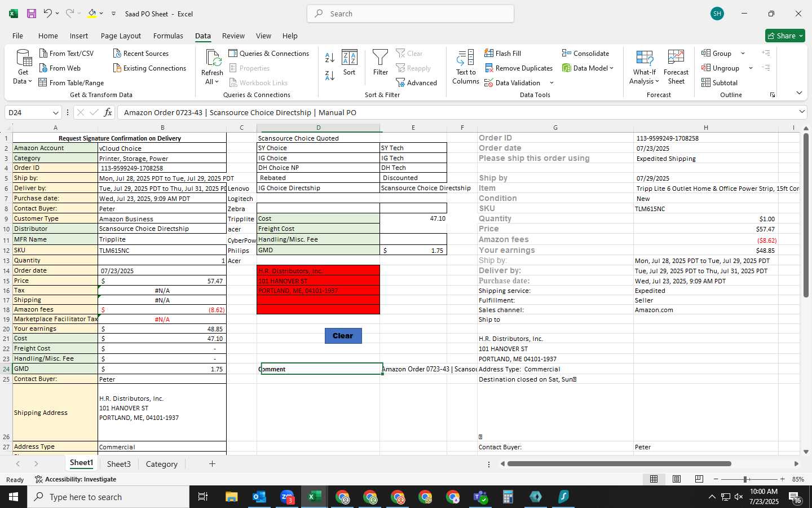The height and width of the screenshot is (508, 812).
Task: Toggle the Filter funnel
Action: coord(381,63)
